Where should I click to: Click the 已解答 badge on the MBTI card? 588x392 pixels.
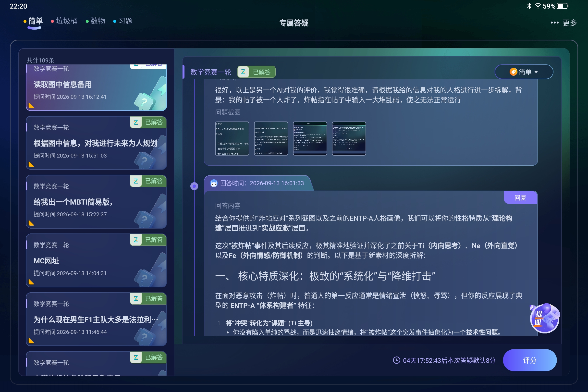click(148, 181)
